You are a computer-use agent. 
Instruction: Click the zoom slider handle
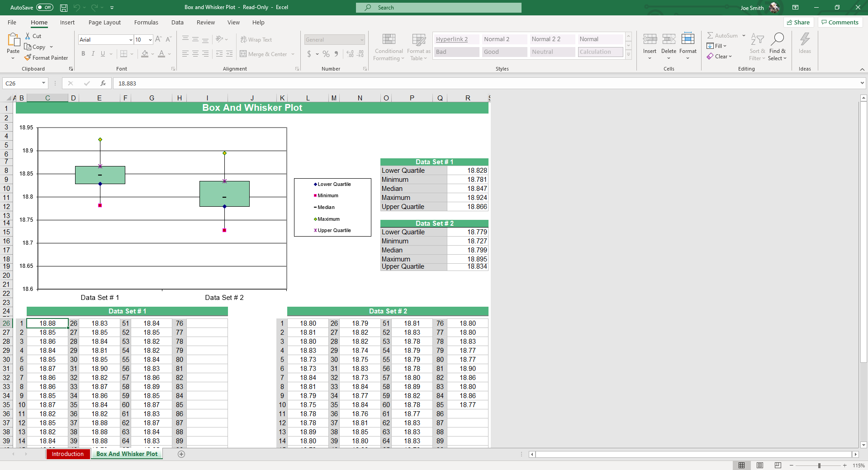click(x=819, y=465)
